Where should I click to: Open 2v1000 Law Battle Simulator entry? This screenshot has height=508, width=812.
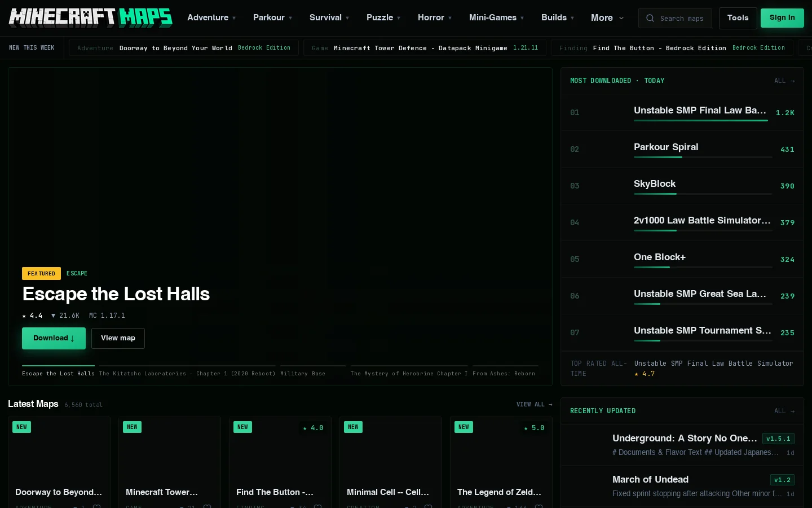coord(682,222)
